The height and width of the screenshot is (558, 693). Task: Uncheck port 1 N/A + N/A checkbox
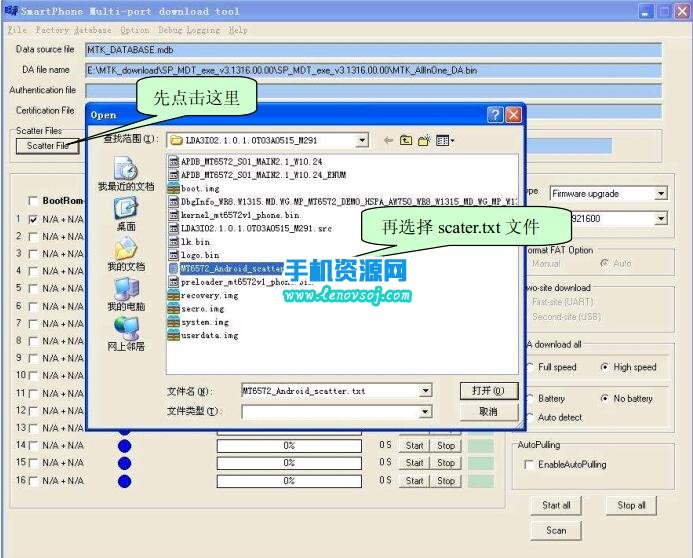point(33,219)
